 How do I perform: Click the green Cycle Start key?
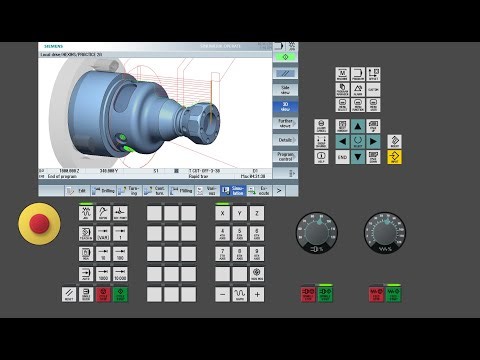[x=120, y=295]
